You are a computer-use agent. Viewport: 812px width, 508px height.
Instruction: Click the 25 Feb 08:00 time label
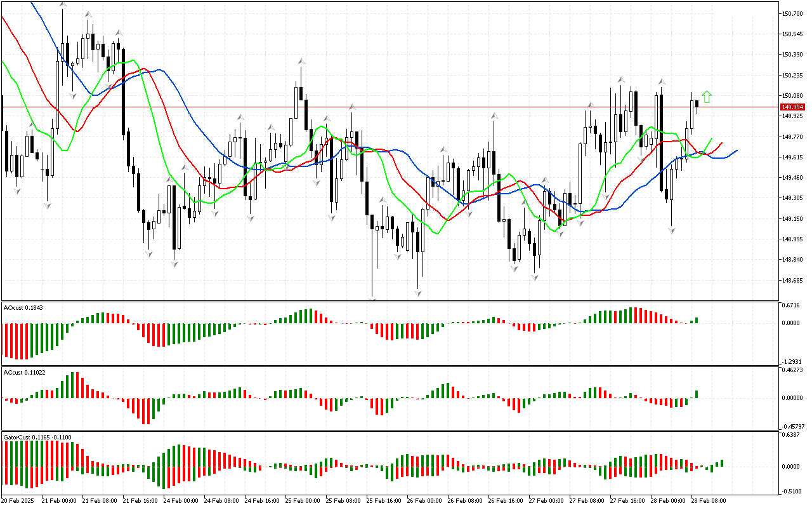click(343, 501)
